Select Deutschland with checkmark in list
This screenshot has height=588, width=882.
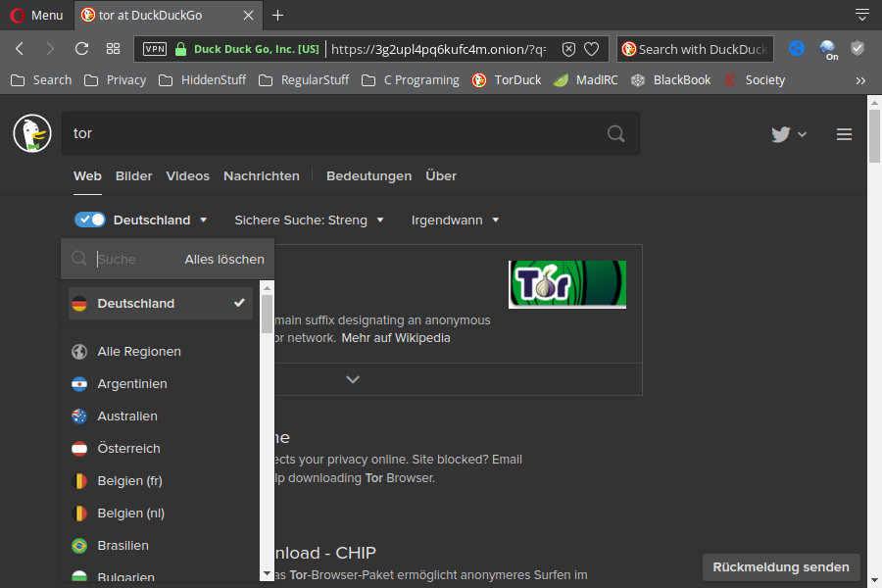point(161,303)
